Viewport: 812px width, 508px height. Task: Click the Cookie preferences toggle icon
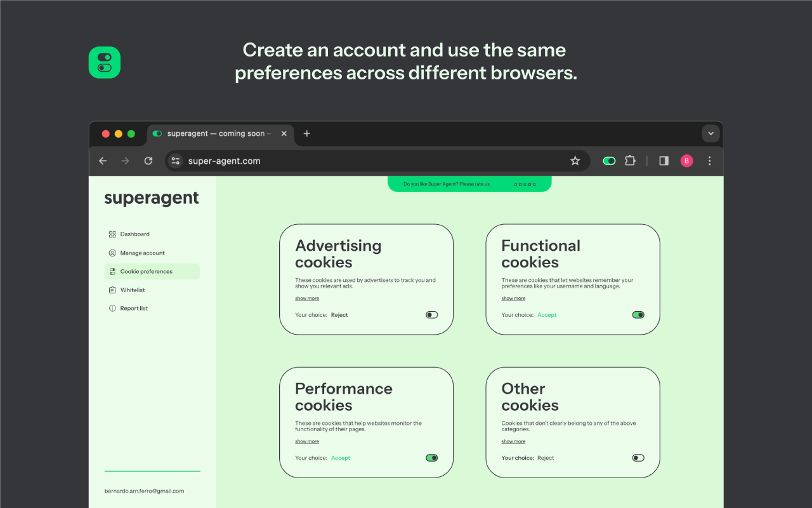coord(112,271)
